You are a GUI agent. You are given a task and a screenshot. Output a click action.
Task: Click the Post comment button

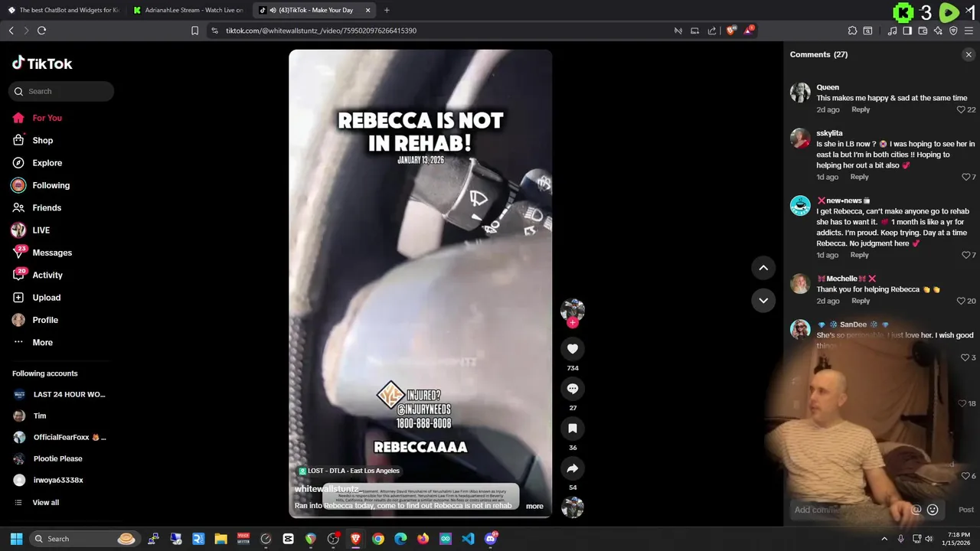[x=966, y=510]
